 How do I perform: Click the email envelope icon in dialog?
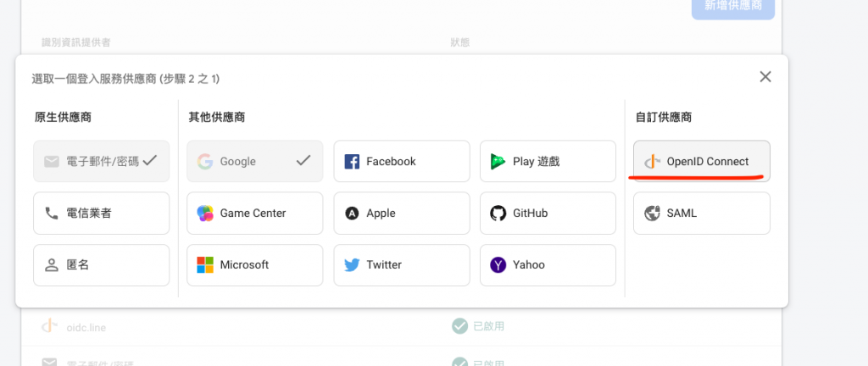(x=52, y=162)
